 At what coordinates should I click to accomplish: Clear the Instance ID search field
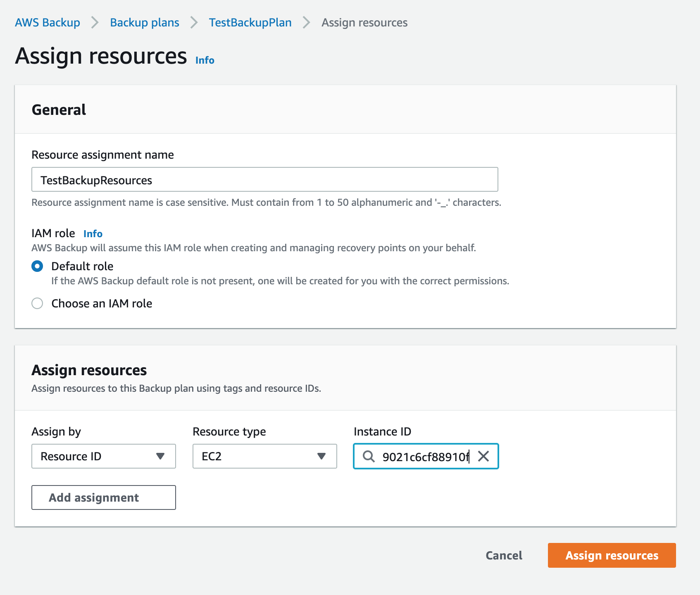point(483,456)
